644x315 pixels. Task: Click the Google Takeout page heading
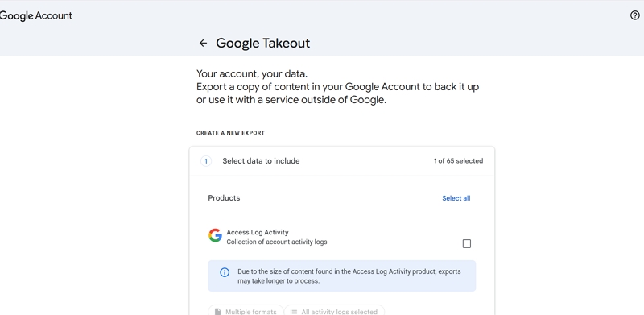point(263,44)
